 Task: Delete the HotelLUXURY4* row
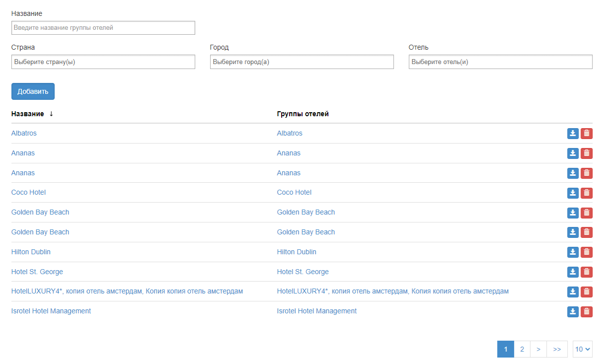(x=587, y=291)
